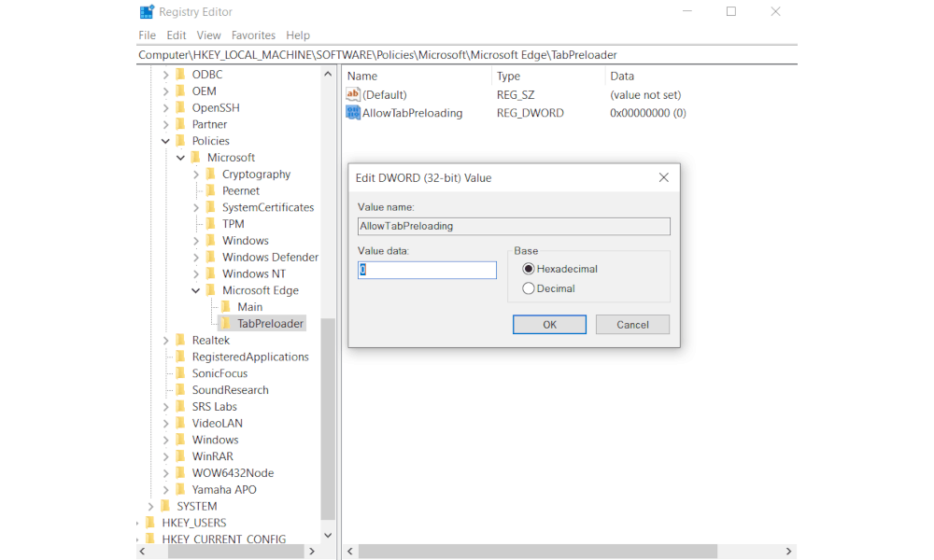Click the tree pane horizontal scrollbar thumb
This screenshot has width=934, height=560.
pyautogui.click(x=236, y=551)
